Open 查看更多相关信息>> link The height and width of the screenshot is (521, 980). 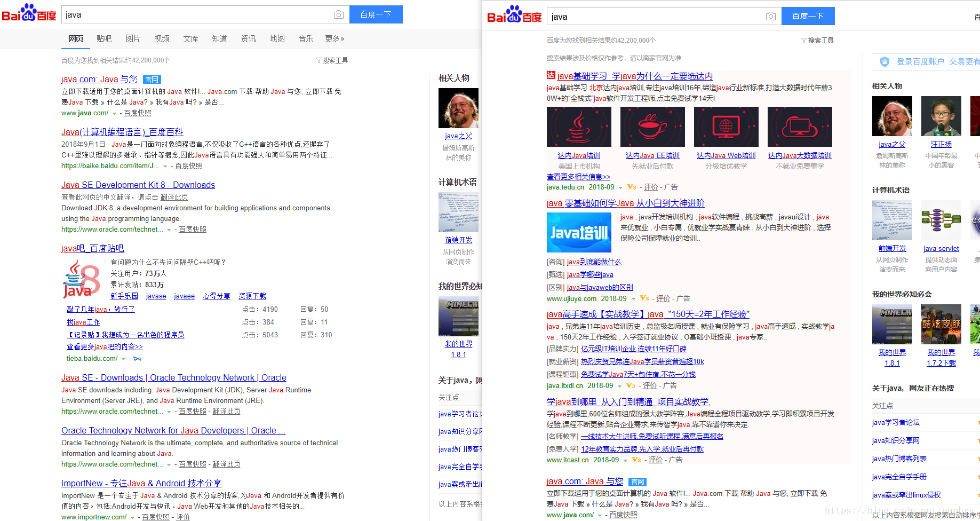tap(578, 177)
